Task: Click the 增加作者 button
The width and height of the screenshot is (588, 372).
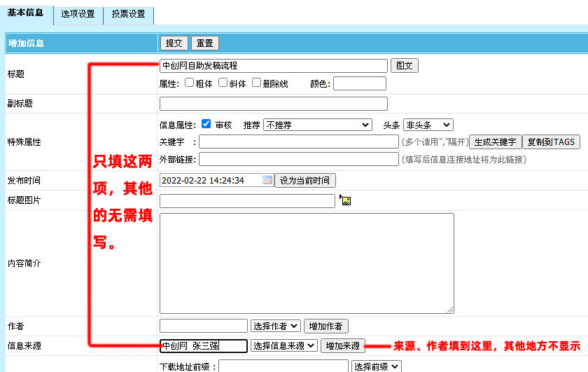Action: point(326,326)
